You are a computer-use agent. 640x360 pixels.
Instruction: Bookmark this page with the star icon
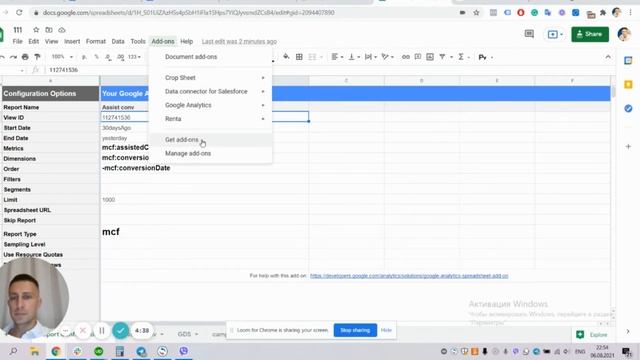[476, 13]
